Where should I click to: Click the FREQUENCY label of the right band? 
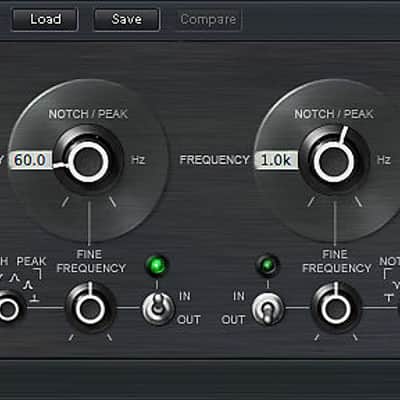pos(214,160)
